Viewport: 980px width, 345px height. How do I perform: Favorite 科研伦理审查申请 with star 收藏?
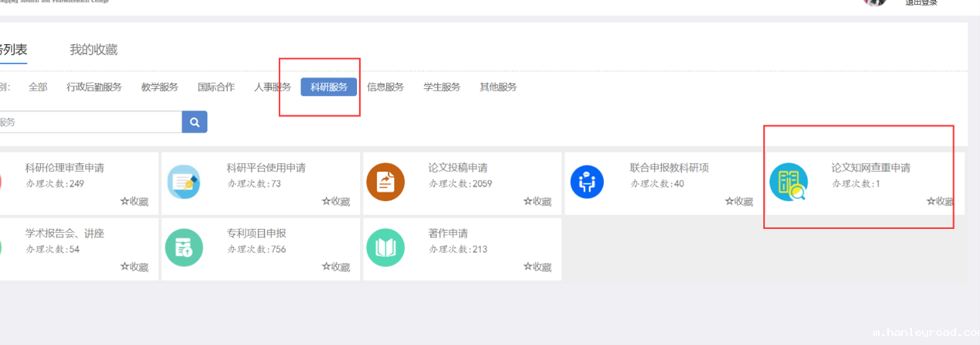tap(134, 201)
